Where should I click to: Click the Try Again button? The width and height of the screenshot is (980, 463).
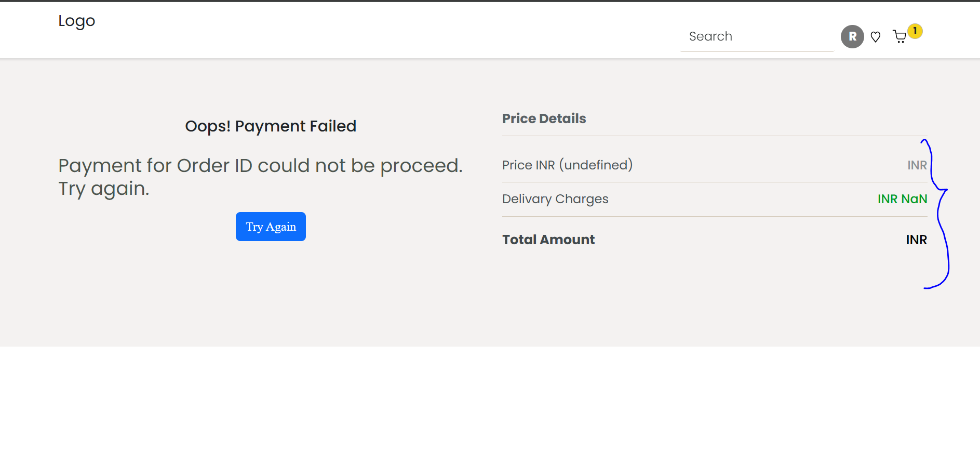tap(271, 227)
